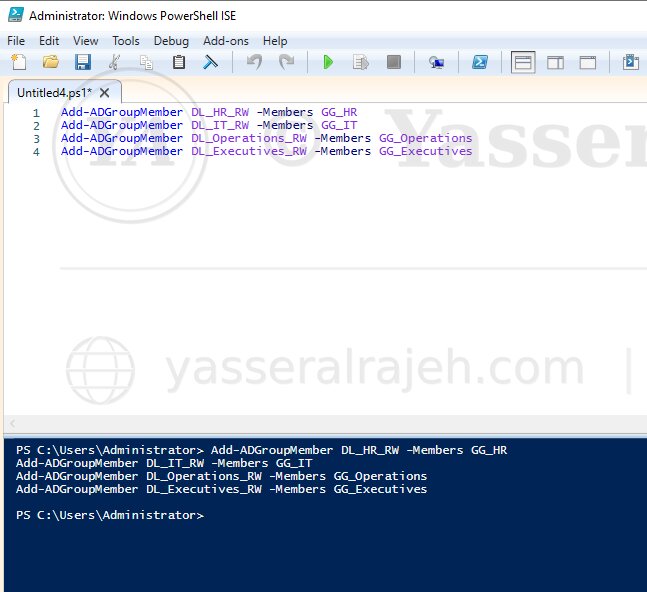The width and height of the screenshot is (647, 592).
Task: Run selection icon in toolbar
Action: 361,62
